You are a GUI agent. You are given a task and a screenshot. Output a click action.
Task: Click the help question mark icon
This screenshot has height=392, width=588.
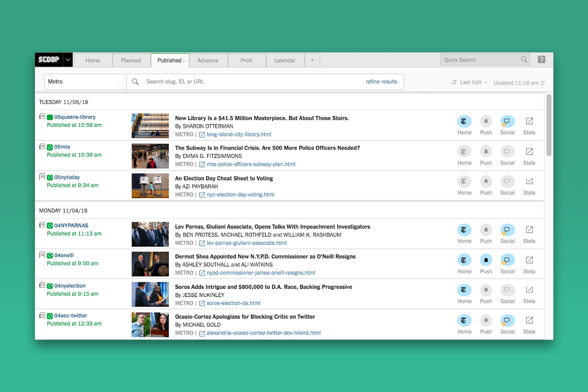tap(541, 59)
